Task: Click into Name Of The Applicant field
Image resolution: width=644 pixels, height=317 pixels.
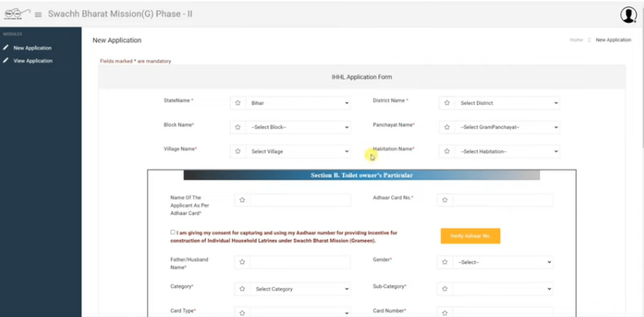Action: 300,200
